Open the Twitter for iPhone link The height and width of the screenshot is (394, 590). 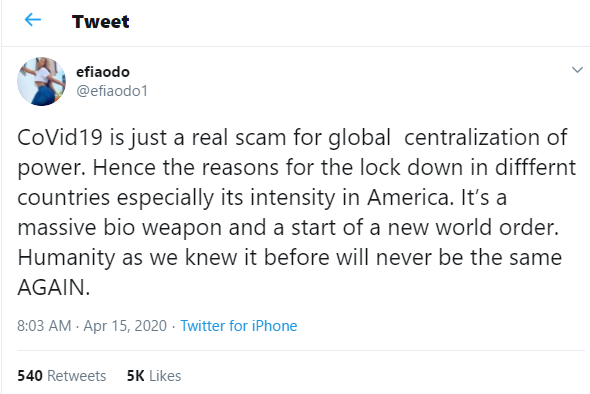[239, 326]
